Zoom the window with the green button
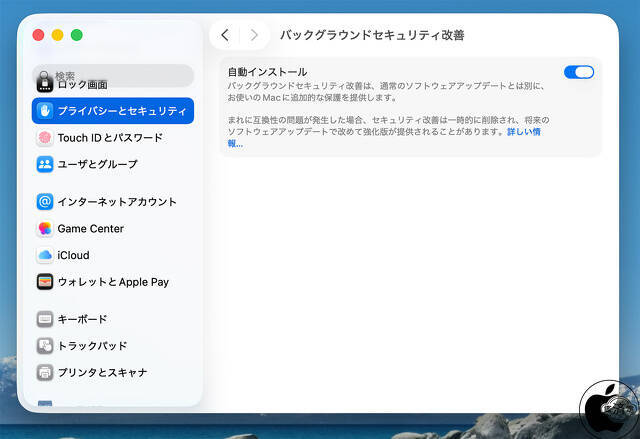 coord(77,35)
